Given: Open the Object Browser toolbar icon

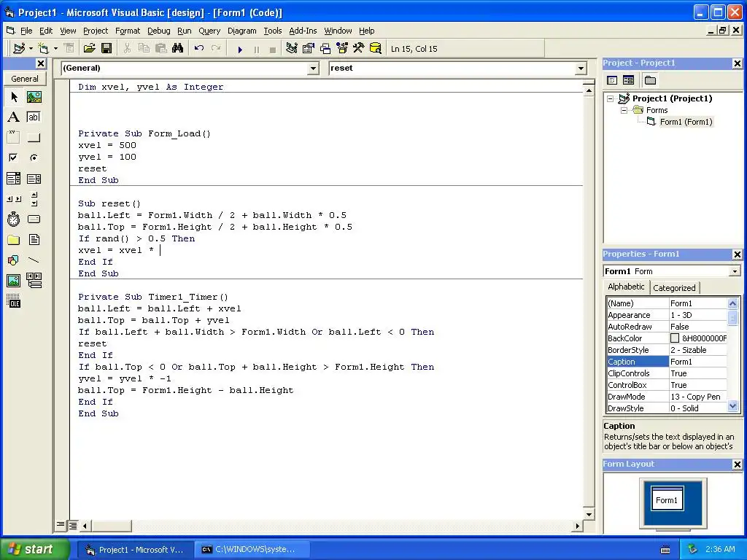Looking at the screenshot, I should point(341,48).
